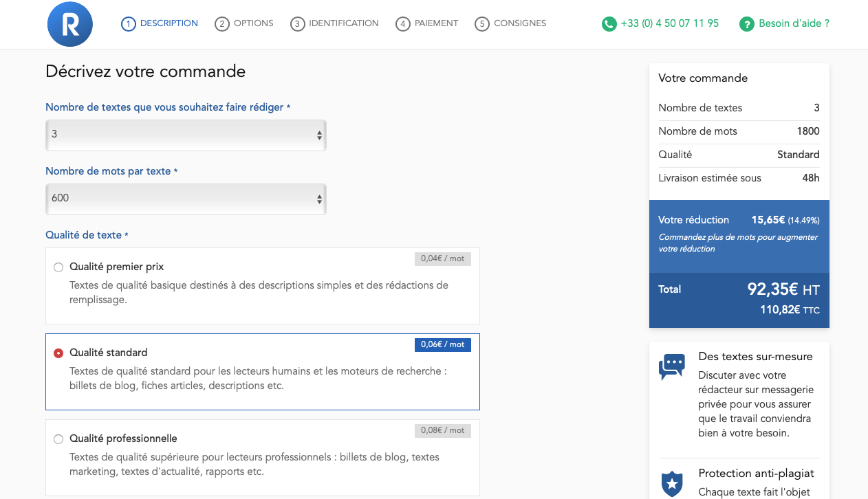Image resolution: width=868 pixels, height=499 pixels.
Task: Select the Qualité standard radio button
Action: (x=58, y=353)
